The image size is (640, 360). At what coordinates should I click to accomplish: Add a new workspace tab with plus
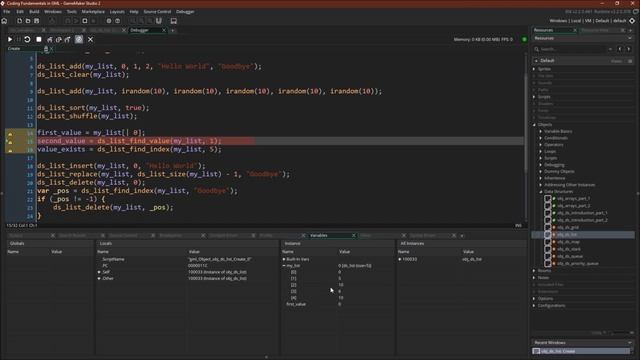[x=173, y=30]
